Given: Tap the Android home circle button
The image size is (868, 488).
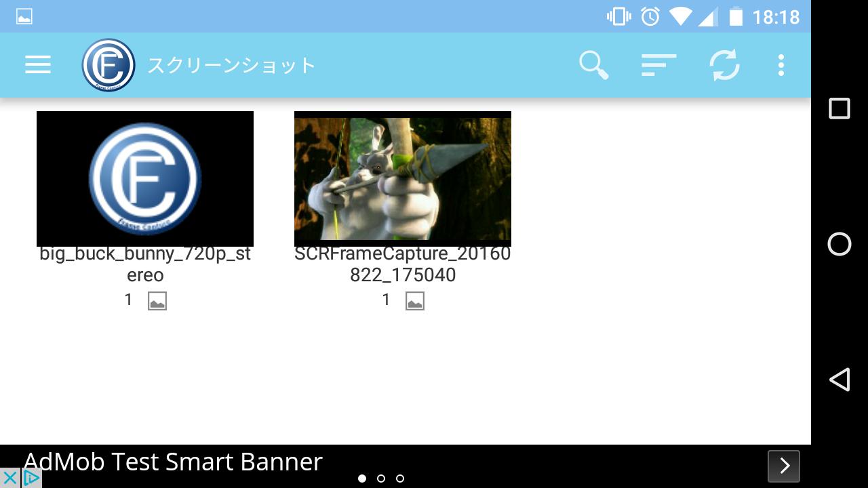Looking at the screenshot, I should (x=840, y=244).
